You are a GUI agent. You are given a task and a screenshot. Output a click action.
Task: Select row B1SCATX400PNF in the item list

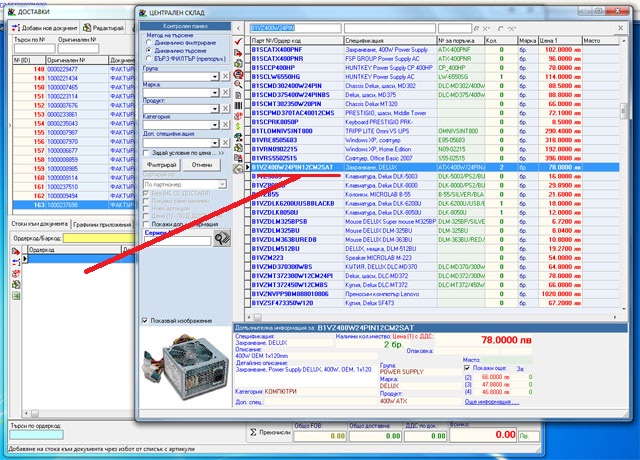(434, 49)
